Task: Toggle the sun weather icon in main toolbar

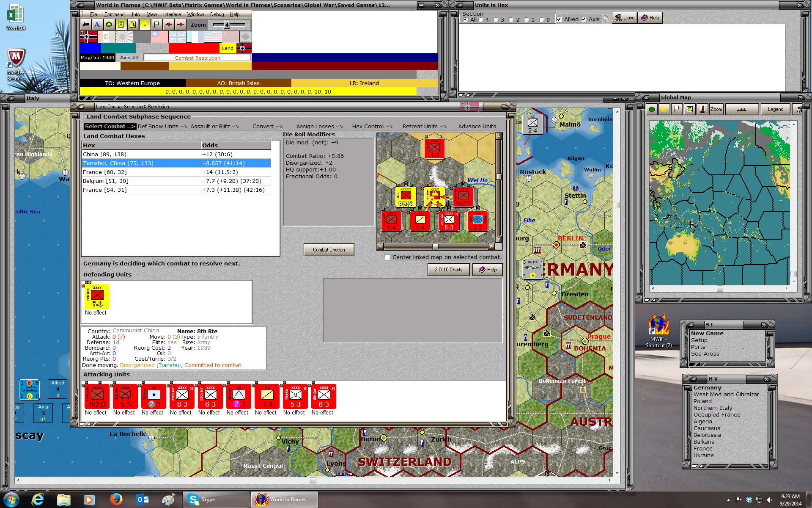Action: click(x=145, y=25)
